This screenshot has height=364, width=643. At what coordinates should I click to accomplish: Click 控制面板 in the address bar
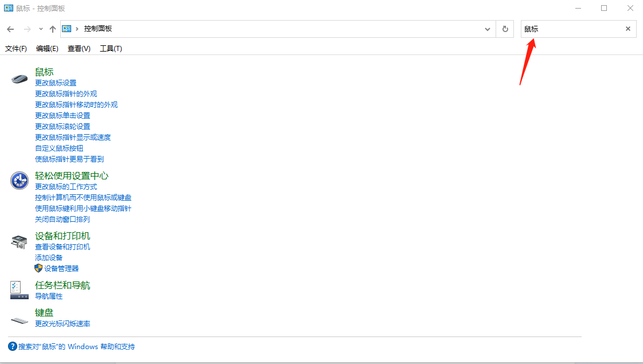(x=98, y=28)
